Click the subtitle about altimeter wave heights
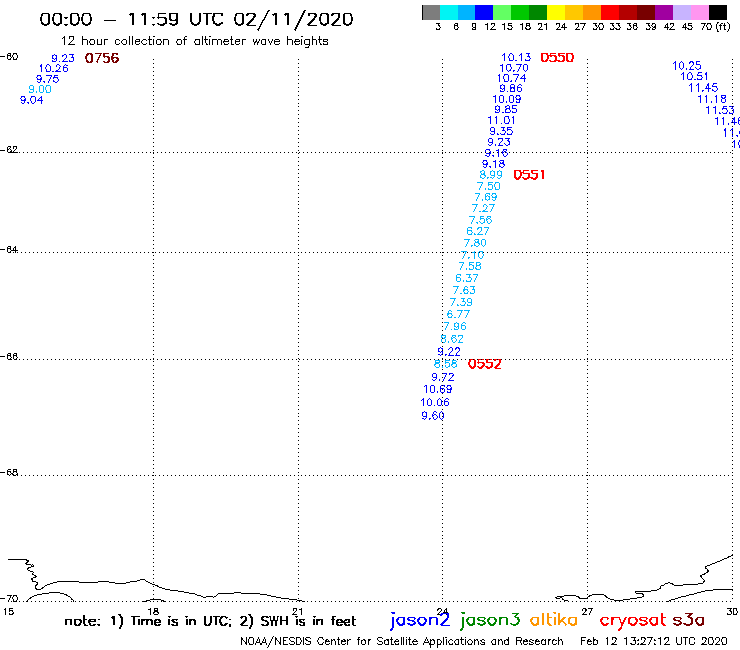Viewport: 740px width, 650px height. click(x=194, y=41)
